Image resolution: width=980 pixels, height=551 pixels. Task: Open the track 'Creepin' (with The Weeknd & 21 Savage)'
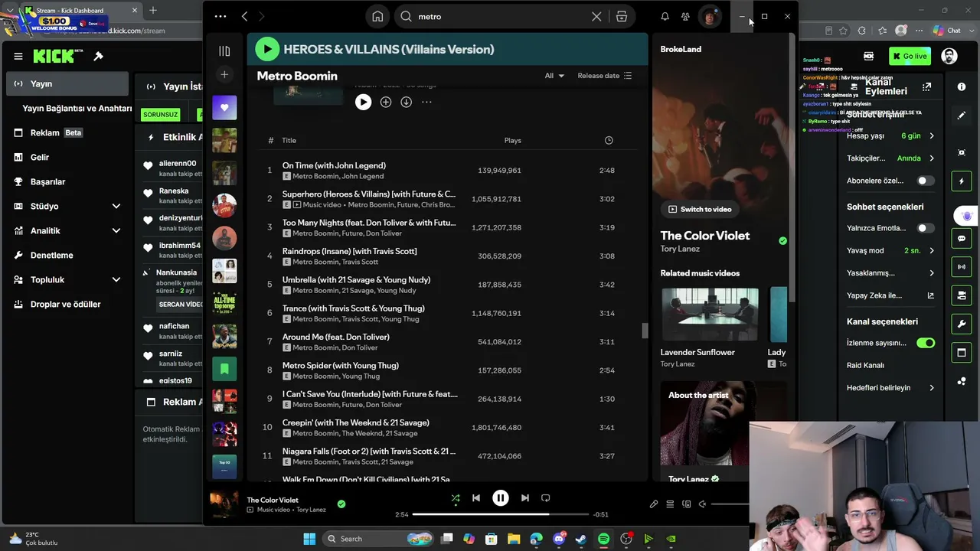pos(356,422)
